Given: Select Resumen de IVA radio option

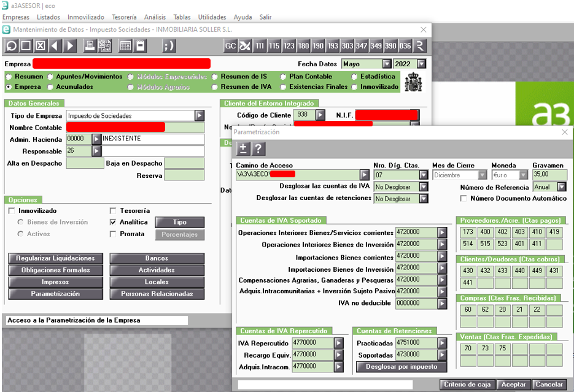Looking at the screenshot, I should click(215, 87).
